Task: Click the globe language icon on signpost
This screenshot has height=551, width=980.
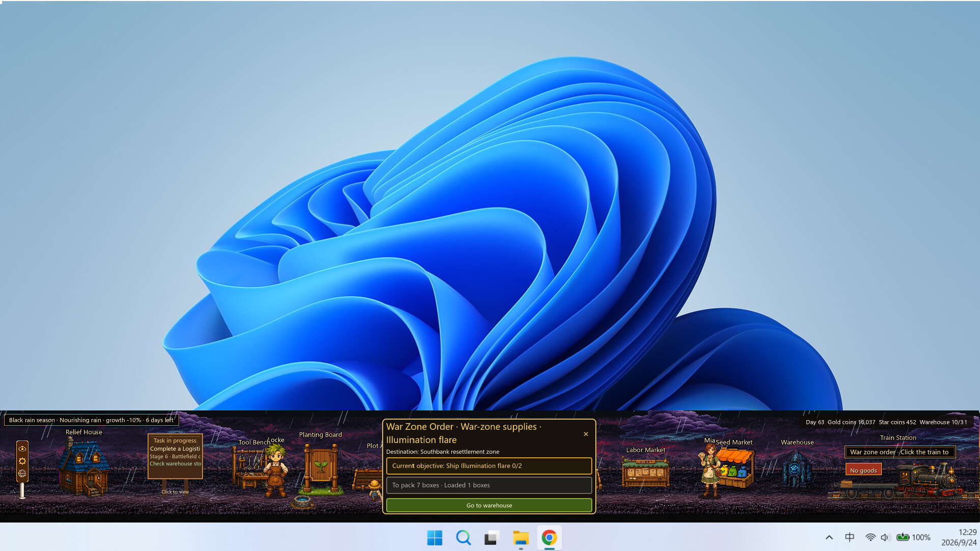Action: (22, 473)
